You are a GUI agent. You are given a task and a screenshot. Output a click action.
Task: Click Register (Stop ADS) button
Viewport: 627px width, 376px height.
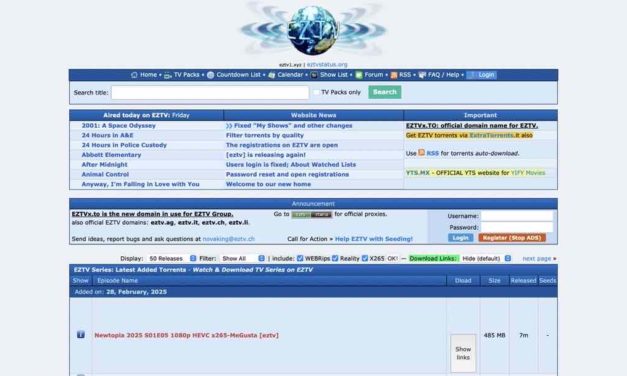pos(512,238)
